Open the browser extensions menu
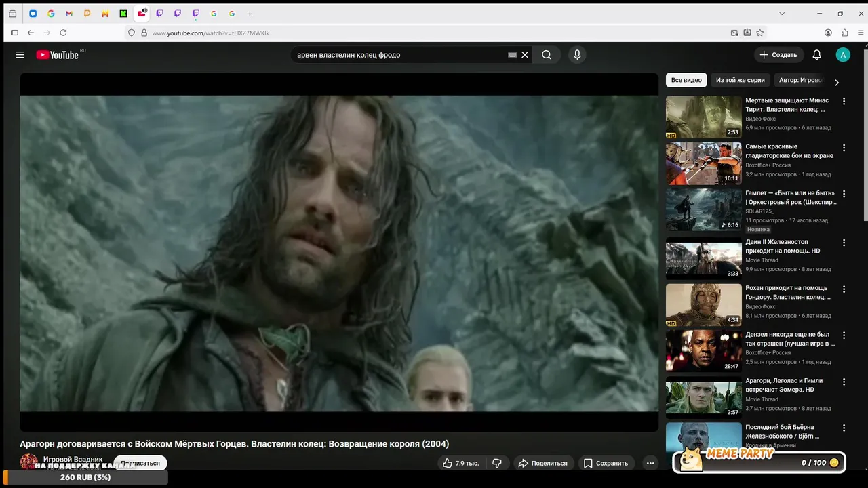 [844, 33]
